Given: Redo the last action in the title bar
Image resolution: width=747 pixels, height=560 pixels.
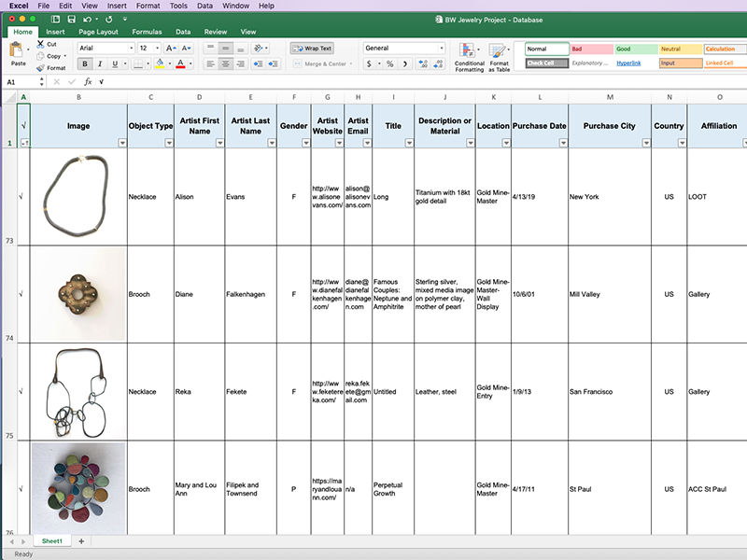Looking at the screenshot, I should (x=109, y=20).
